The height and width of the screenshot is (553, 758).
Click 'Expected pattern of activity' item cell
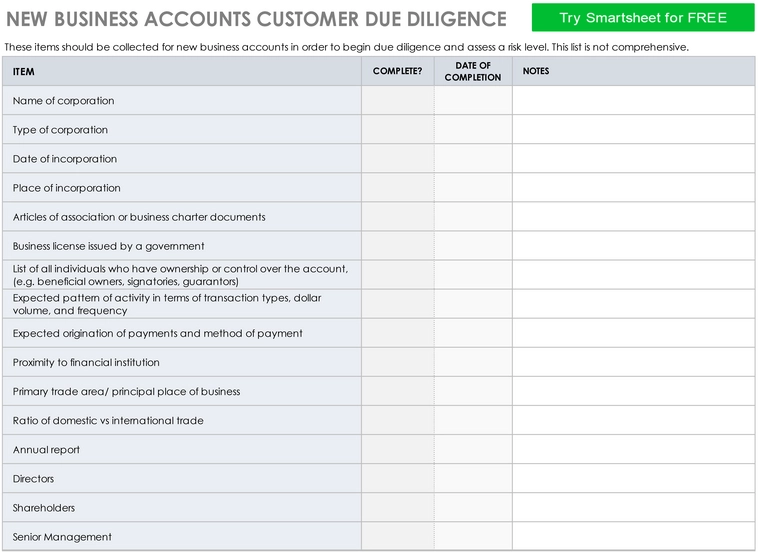click(x=182, y=304)
